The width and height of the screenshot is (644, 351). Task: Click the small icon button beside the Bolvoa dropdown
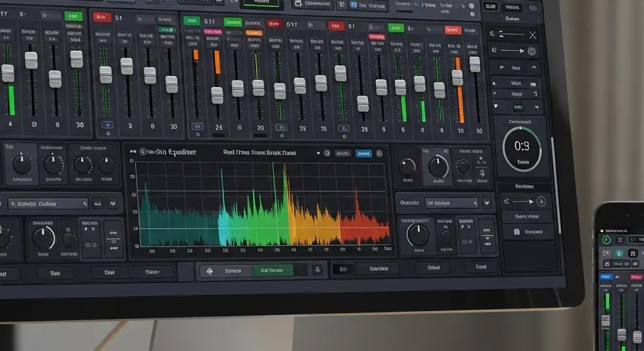click(x=97, y=204)
